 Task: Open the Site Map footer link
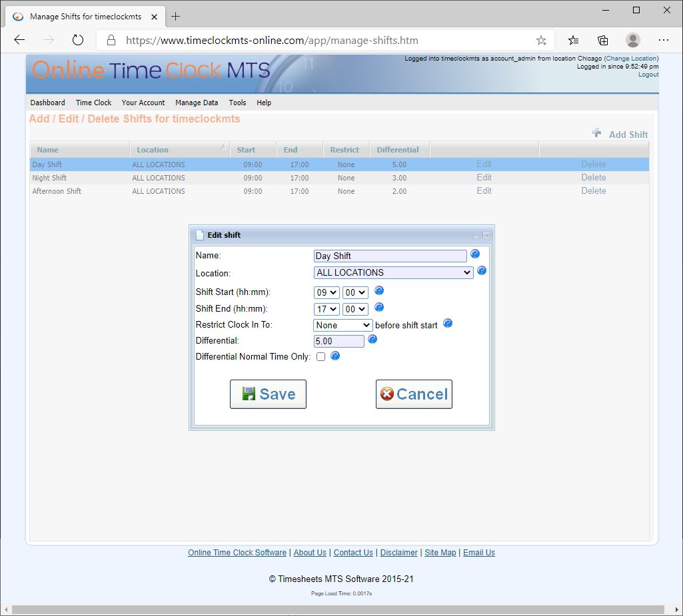point(440,553)
